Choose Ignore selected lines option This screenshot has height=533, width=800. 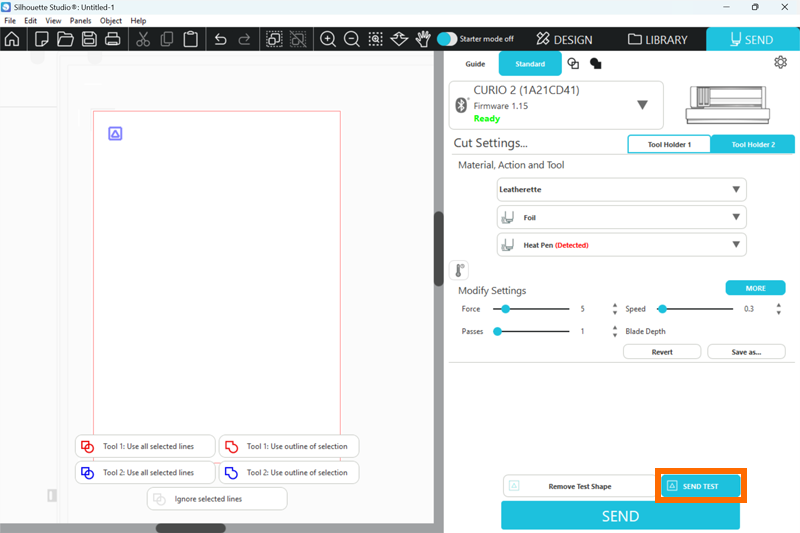pos(217,498)
